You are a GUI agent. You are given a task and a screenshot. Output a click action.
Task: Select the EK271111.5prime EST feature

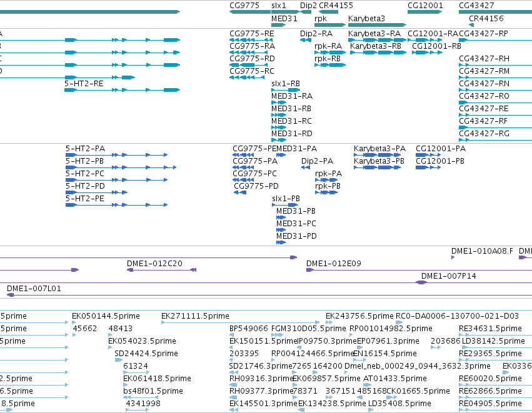241,322
